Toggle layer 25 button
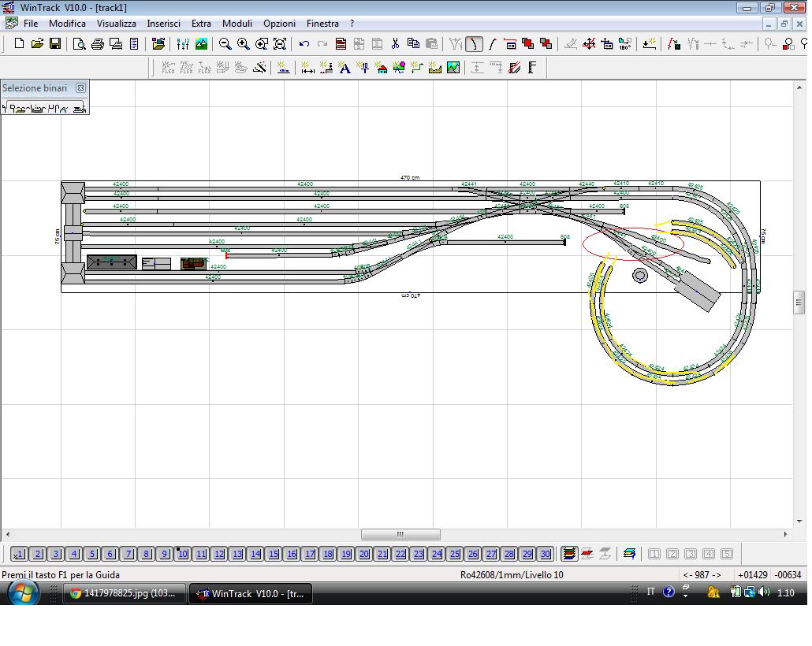This screenshot has width=812, height=646. click(455, 554)
